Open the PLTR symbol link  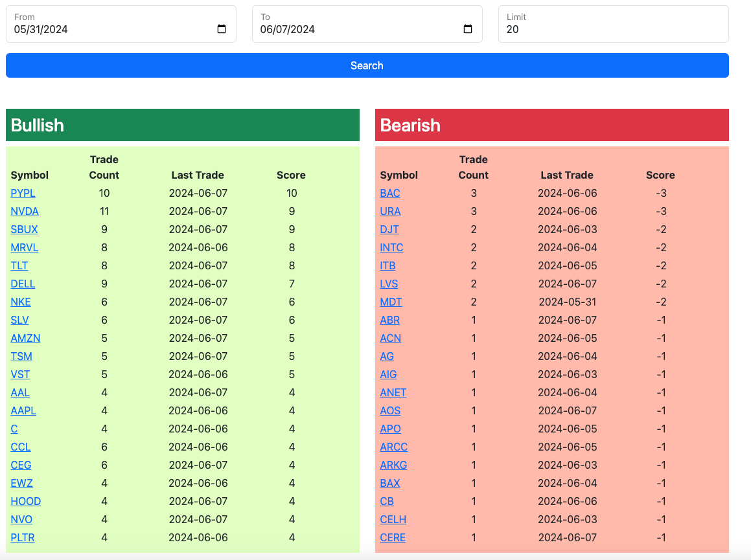(x=23, y=538)
